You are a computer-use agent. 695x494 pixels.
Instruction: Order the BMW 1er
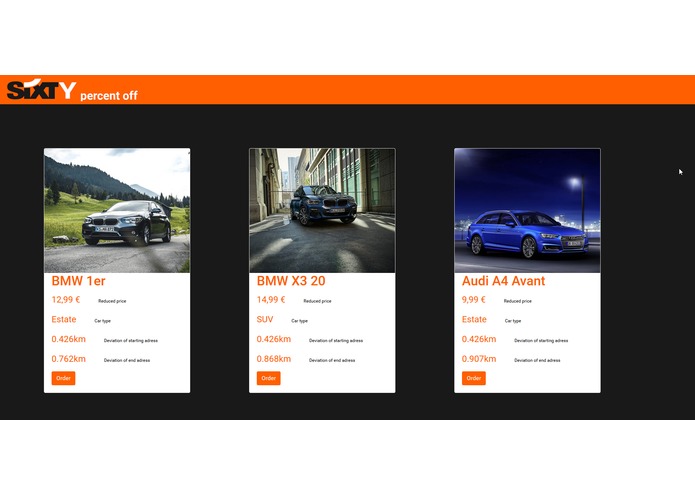(x=63, y=378)
